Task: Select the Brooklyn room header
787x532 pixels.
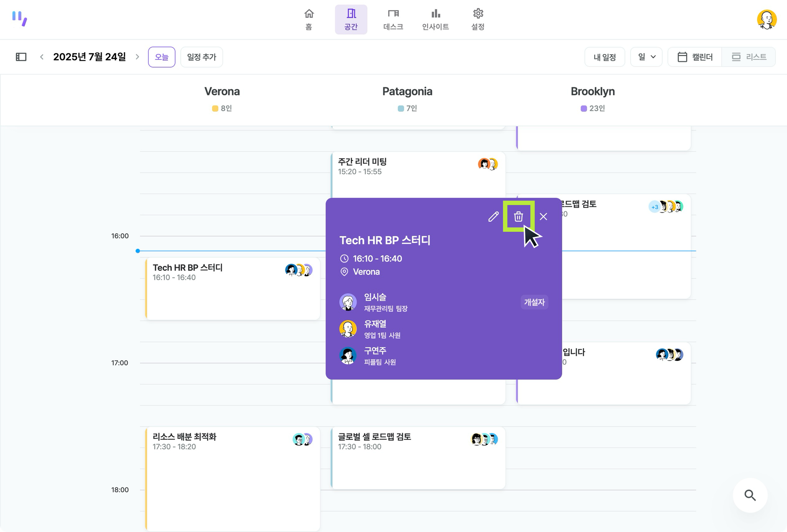Action: pos(593,91)
